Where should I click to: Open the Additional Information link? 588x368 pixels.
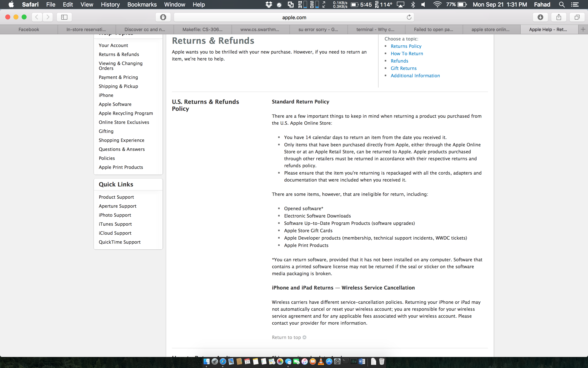[x=415, y=76]
